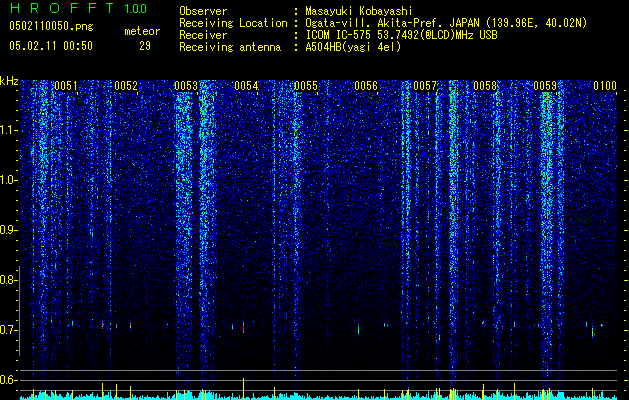Screen dimensions: 629x400
Task: Click the Observer field label
Action: click(x=203, y=11)
